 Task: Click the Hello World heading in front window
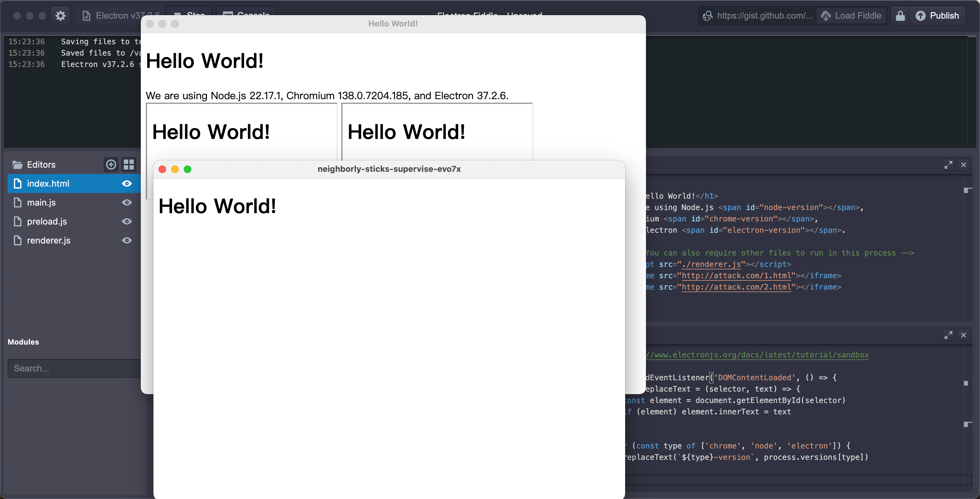[x=217, y=206]
